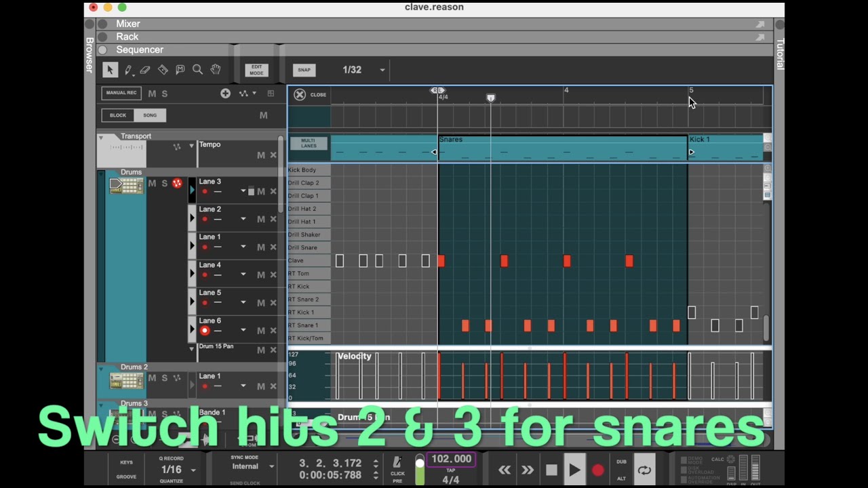This screenshot has width=868, height=488.
Task: Click the Drums 2 device icon
Action: [127, 382]
